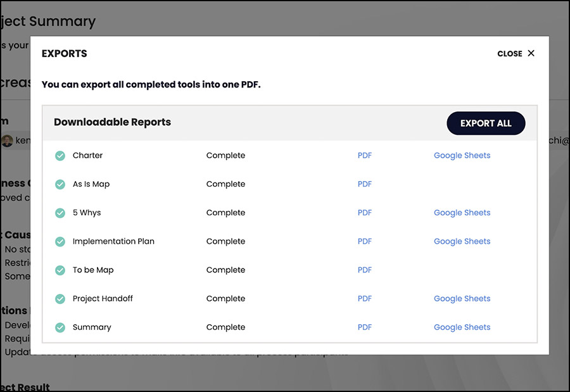Download the Summary report as PDF
Viewport: 570px width, 392px height.
365,327
